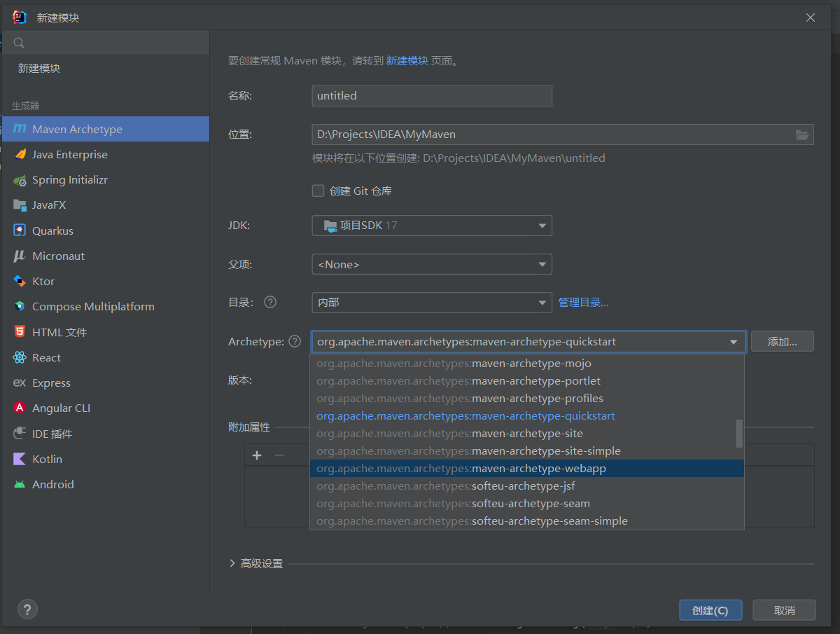This screenshot has height=634, width=840.
Task: Open help for the Archetype field
Action: tap(295, 341)
